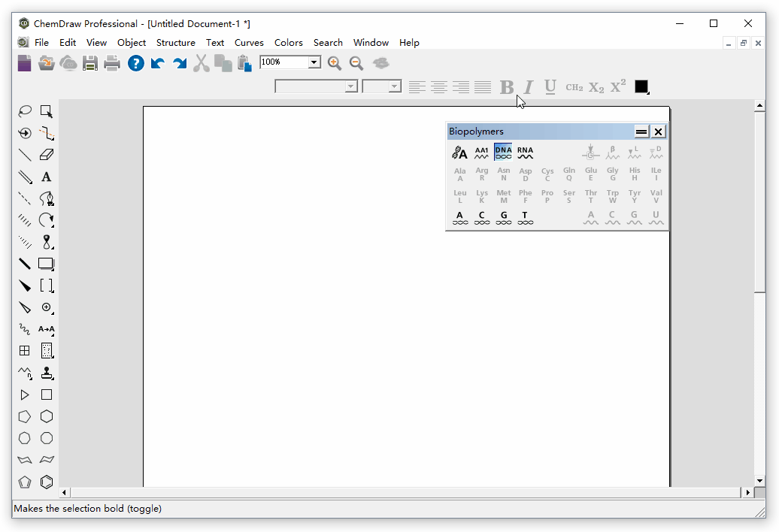Toggle AA1 single-letter amino acid mode
Image resolution: width=779 pixels, height=532 pixels.
pyautogui.click(x=481, y=152)
